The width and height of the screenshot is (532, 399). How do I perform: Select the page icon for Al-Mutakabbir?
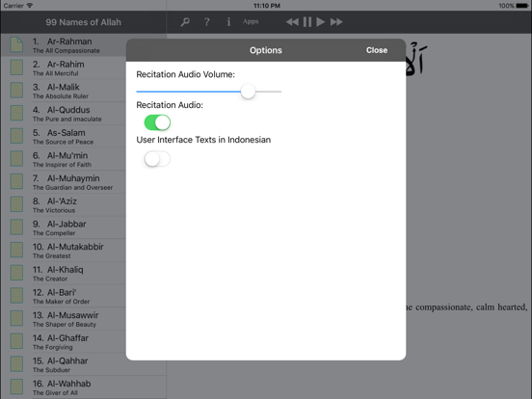click(16, 250)
